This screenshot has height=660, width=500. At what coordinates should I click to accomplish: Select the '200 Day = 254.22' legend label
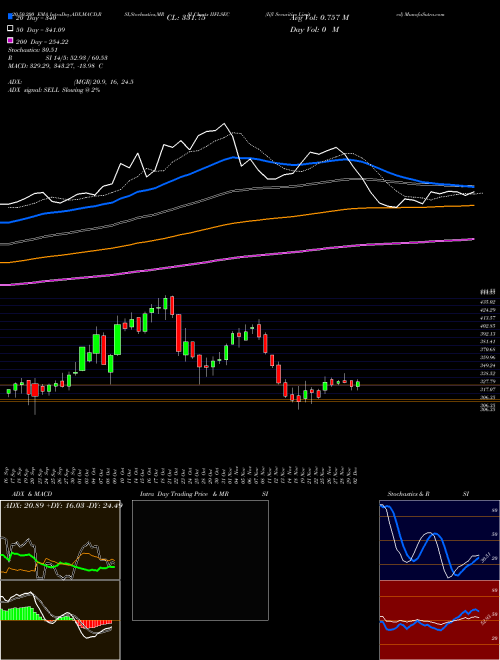click(42, 42)
